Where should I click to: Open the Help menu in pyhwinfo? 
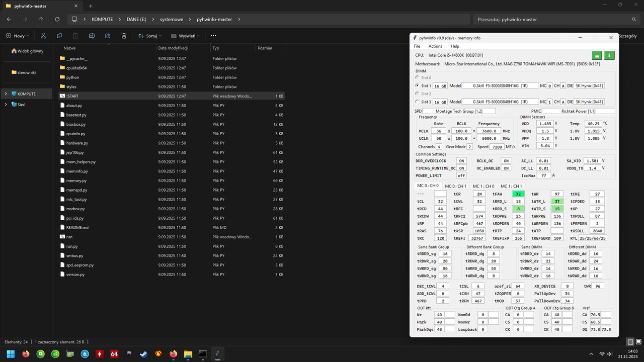coord(455,46)
